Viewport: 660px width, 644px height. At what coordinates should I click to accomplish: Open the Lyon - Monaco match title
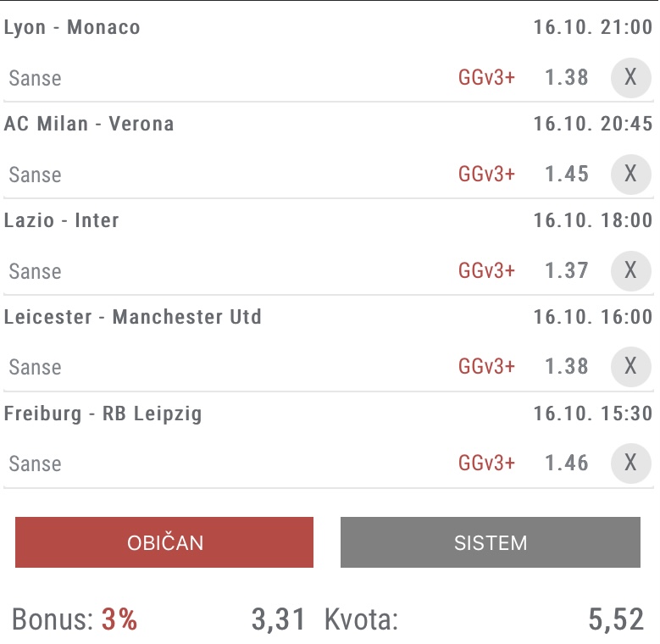coord(72,27)
